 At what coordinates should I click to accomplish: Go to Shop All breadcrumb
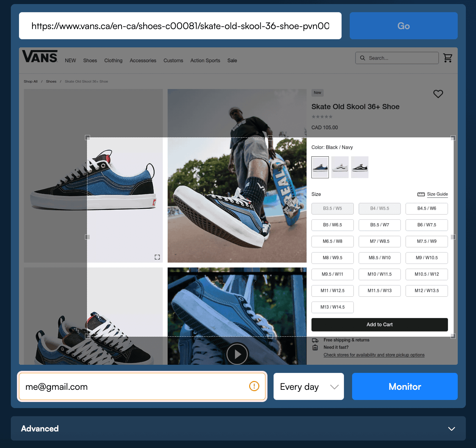tap(30, 82)
